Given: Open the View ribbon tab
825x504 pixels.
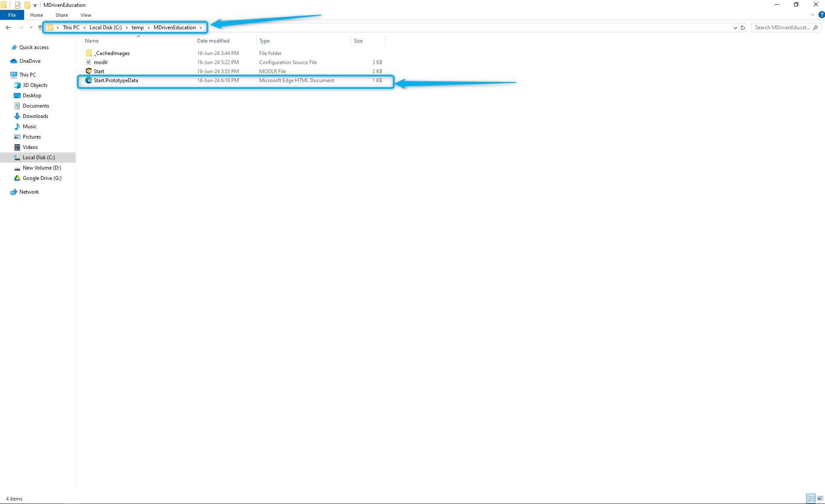Looking at the screenshot, I should pyautogui.click(x=86, y=15).
